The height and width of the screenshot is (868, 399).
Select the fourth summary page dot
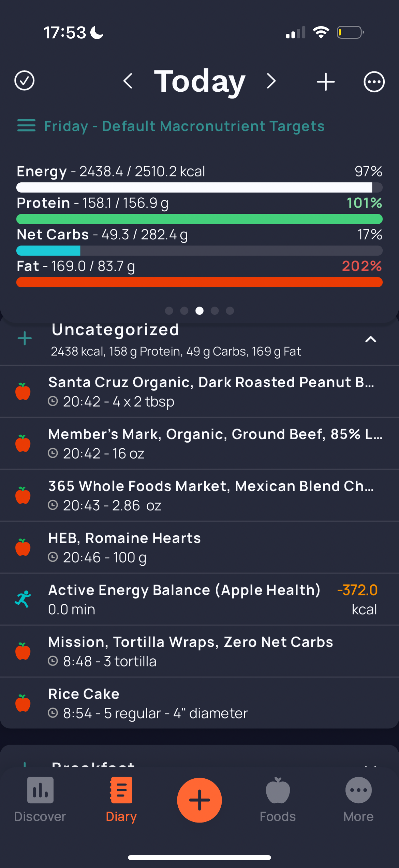pos(215,311)
